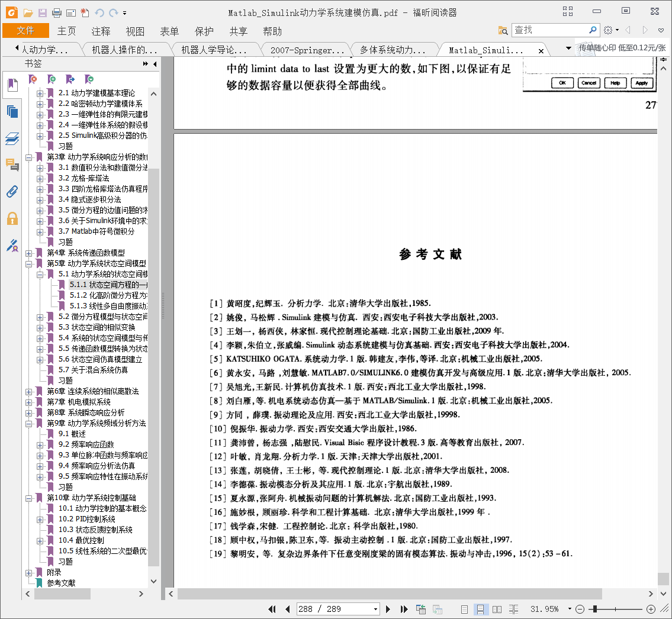This screenshot has width=672, height=619.
Task: Click the settings gear icon near search
Action: (607, 30)
